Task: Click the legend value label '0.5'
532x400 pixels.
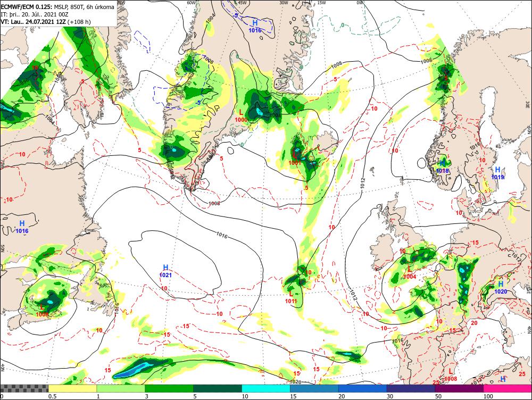Action: tap(52, 396)
